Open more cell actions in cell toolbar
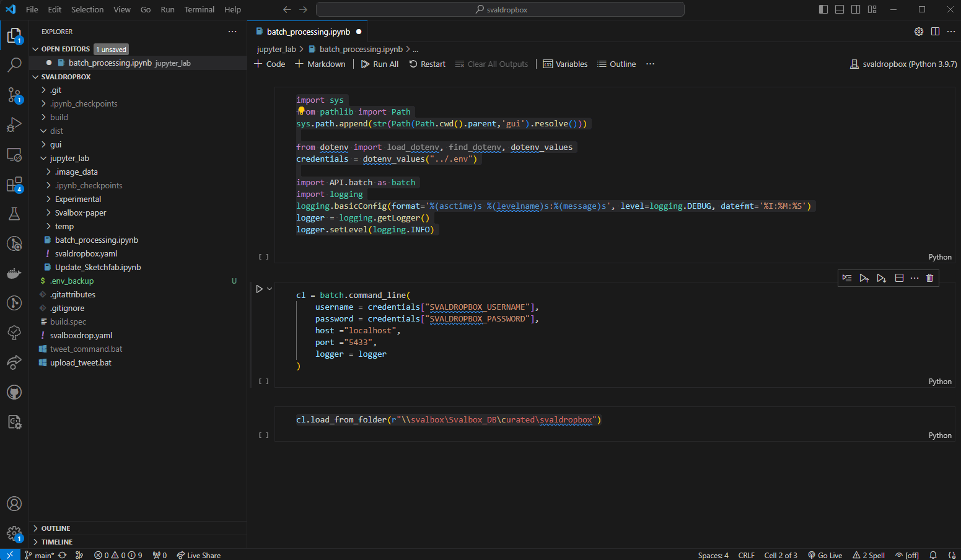 pos(915,278)
